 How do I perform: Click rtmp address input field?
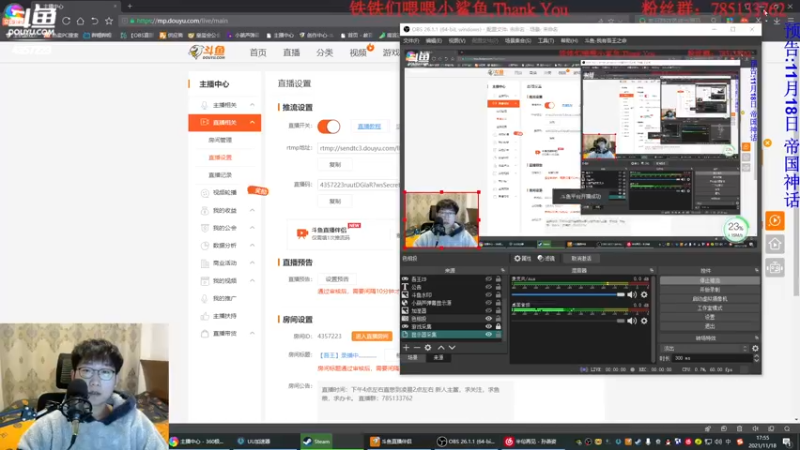pyautogui.click(x=359, y=148)
